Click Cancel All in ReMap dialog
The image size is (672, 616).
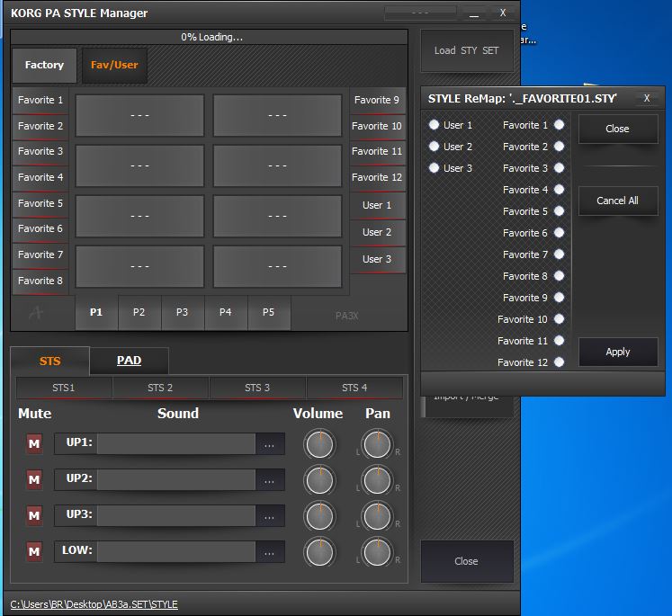(x=618, y=201)
